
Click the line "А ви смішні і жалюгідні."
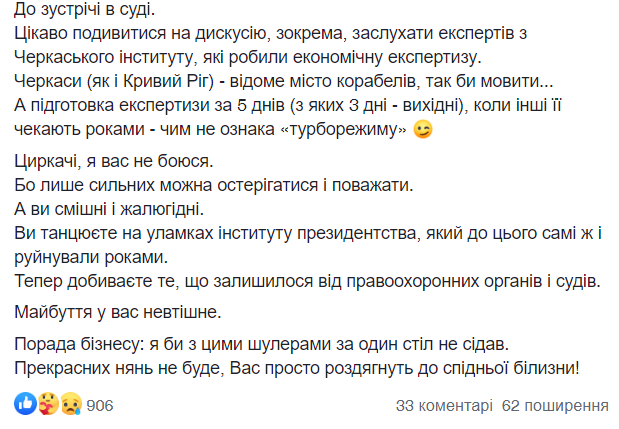110,209
